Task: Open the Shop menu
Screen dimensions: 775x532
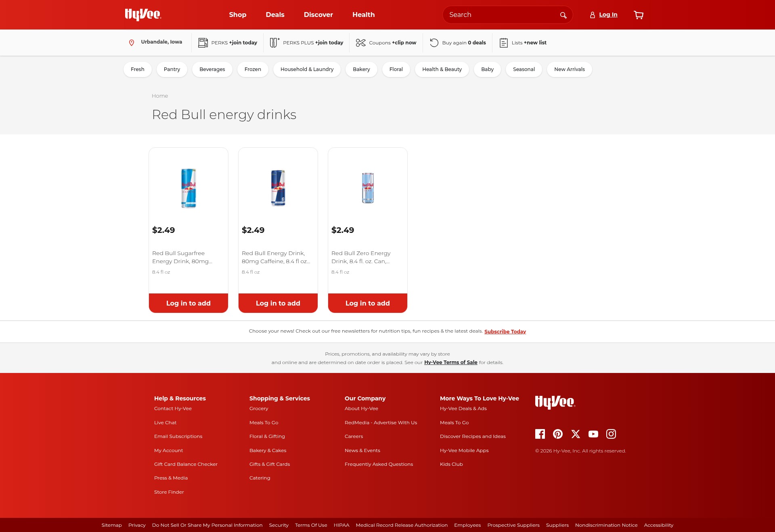Action: pos(238,15)
